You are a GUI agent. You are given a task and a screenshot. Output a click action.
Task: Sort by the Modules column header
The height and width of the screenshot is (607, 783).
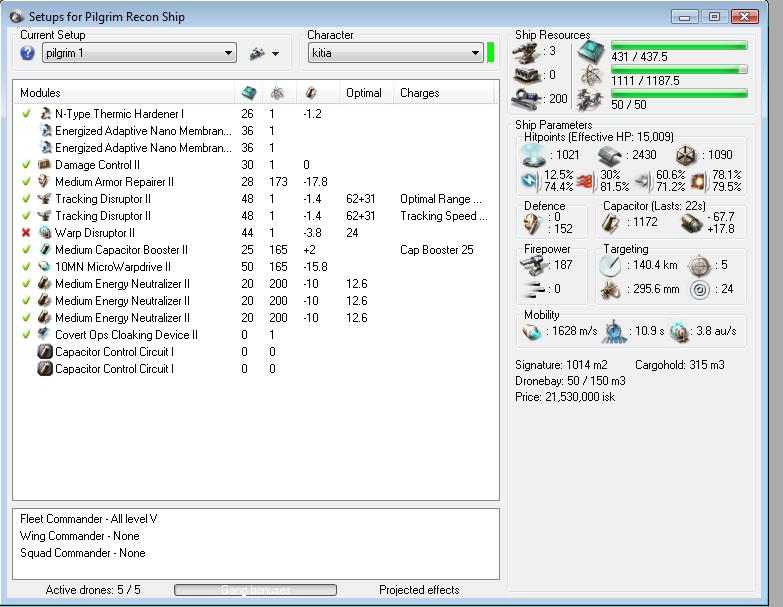(x=124, y=93)
